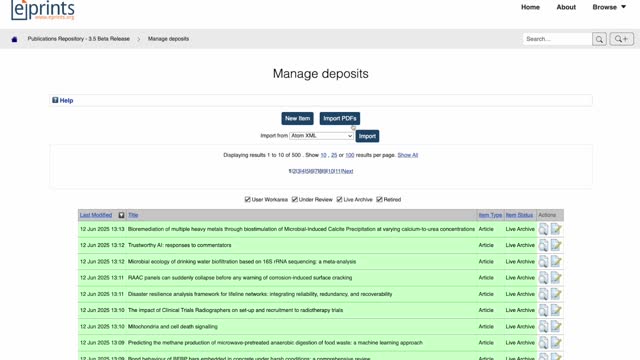This screenshot has height=360, width=640.
Task: Expand the Browse menu
Action: click(x=609, y=7)
